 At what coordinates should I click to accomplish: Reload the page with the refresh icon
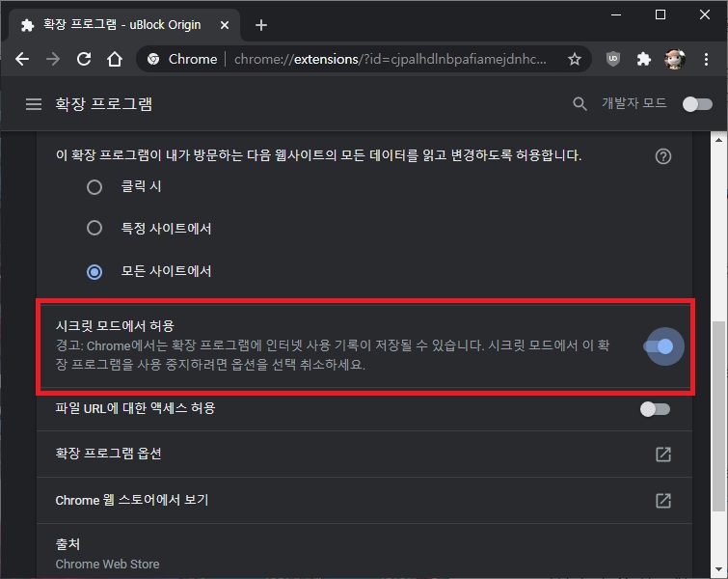[x=84, y=59]
